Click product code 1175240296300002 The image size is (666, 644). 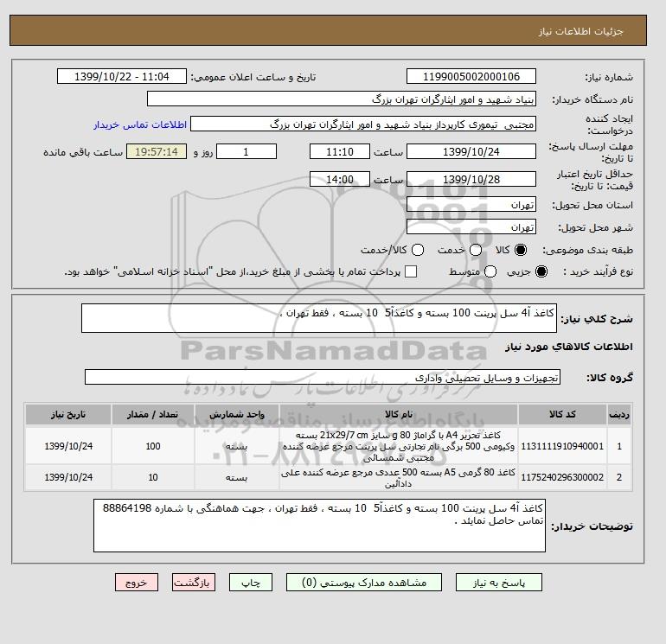562,477
